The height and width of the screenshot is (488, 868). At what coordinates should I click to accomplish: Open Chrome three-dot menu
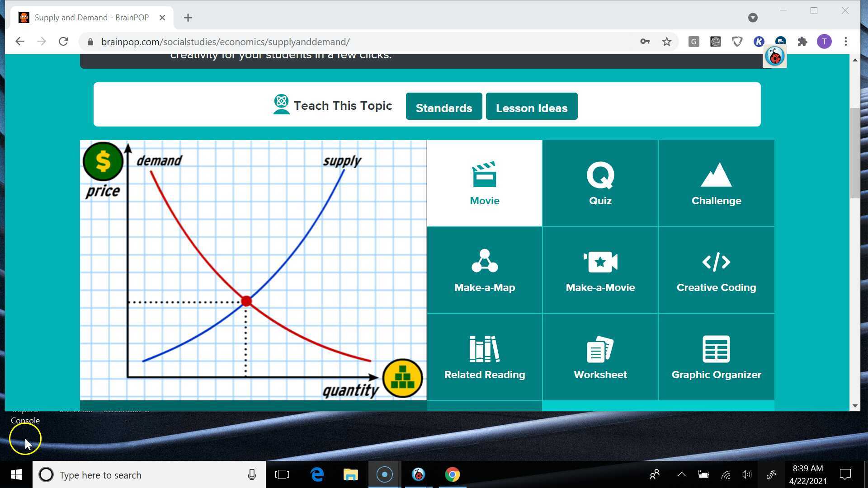point(845,42)
